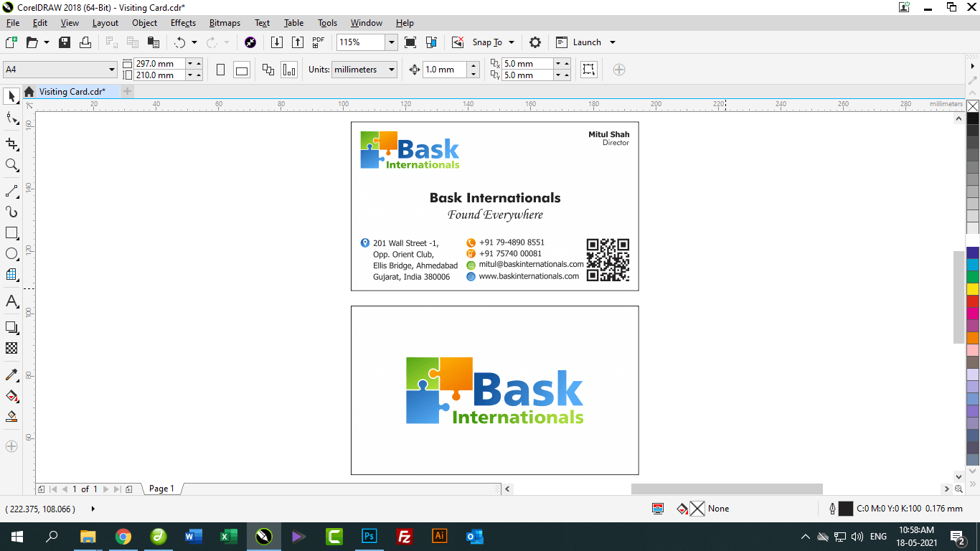Click the Export icon
The height and width of the screenshot is (551, 980).
(x=298, y=42)
